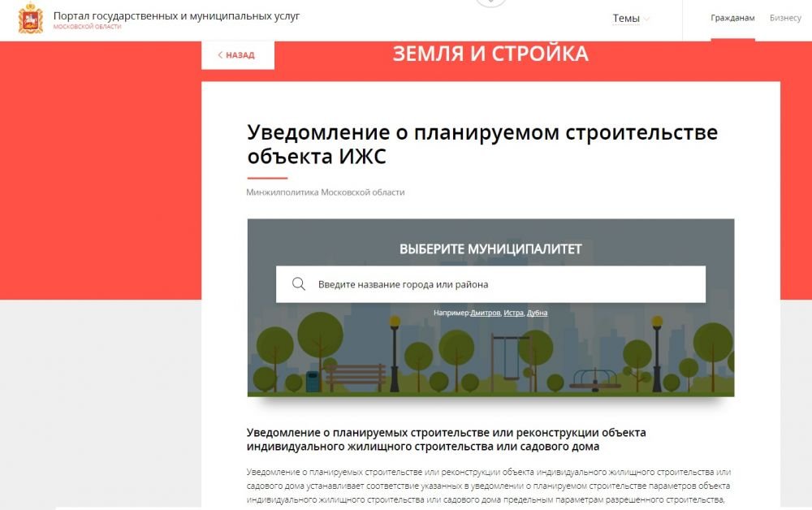Click the magnifier icon in the search box
This screenshot has width=812, height=510.
click(x=299, y=284)
